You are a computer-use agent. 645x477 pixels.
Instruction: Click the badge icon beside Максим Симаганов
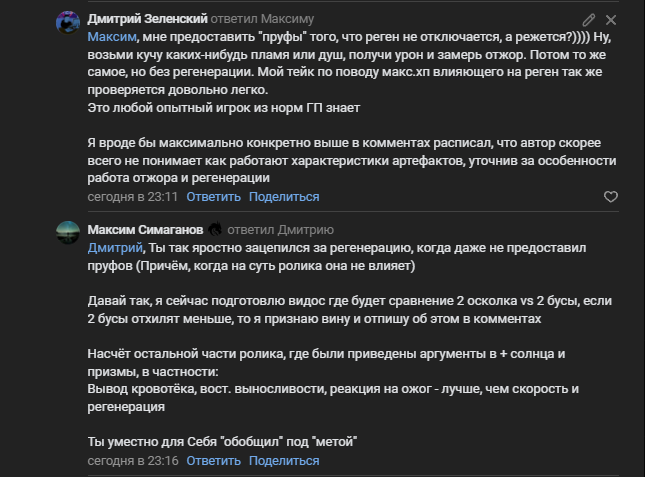(x=215, y=229)
